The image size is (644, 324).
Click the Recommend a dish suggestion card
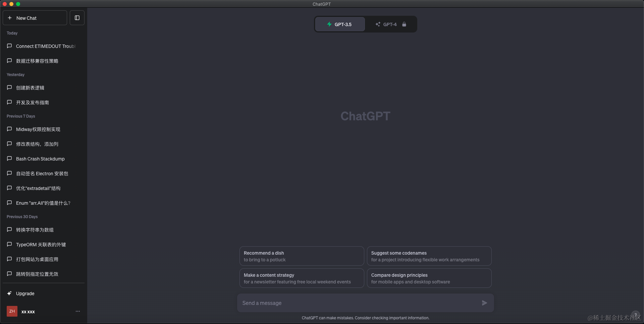pos(301,256)
